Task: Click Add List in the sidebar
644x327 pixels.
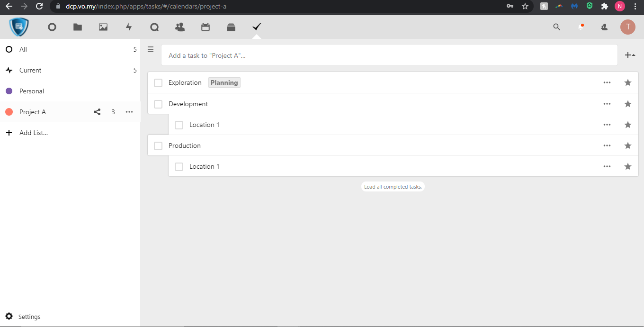Action: tap(33, 133)
